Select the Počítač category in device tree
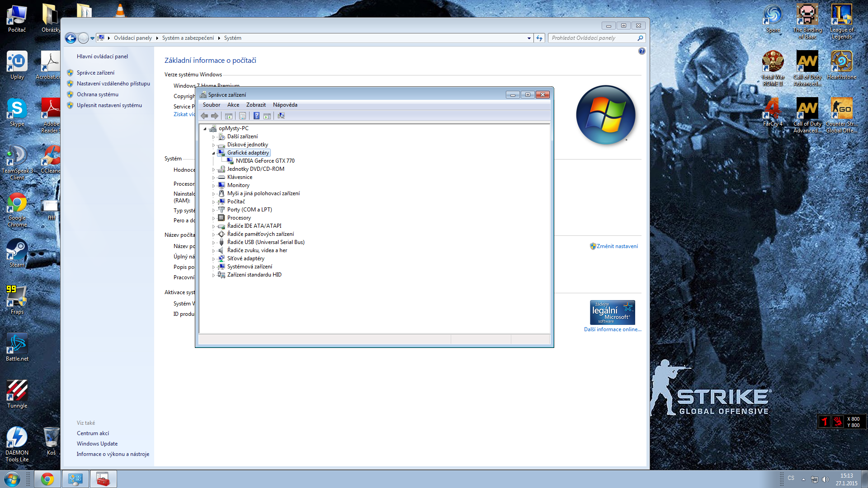Viewport: 868px width, 488px height. [236, 202]
